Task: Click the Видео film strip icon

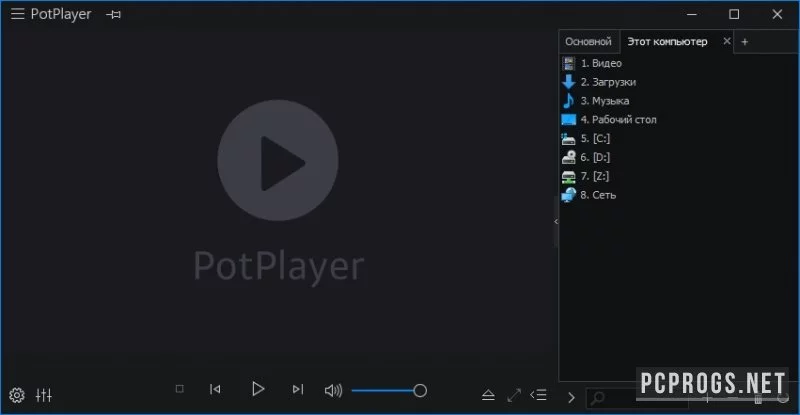Action: pyautogui.click(x=568, y=63)
